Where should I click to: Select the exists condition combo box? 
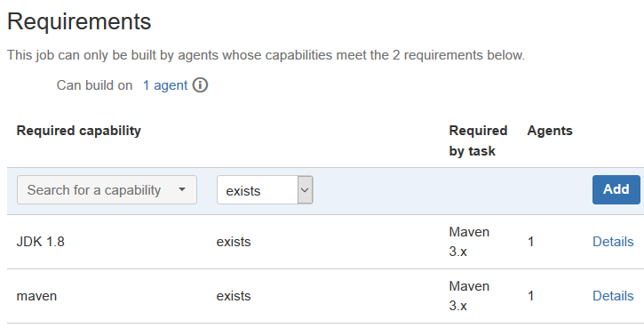(265, 190)
